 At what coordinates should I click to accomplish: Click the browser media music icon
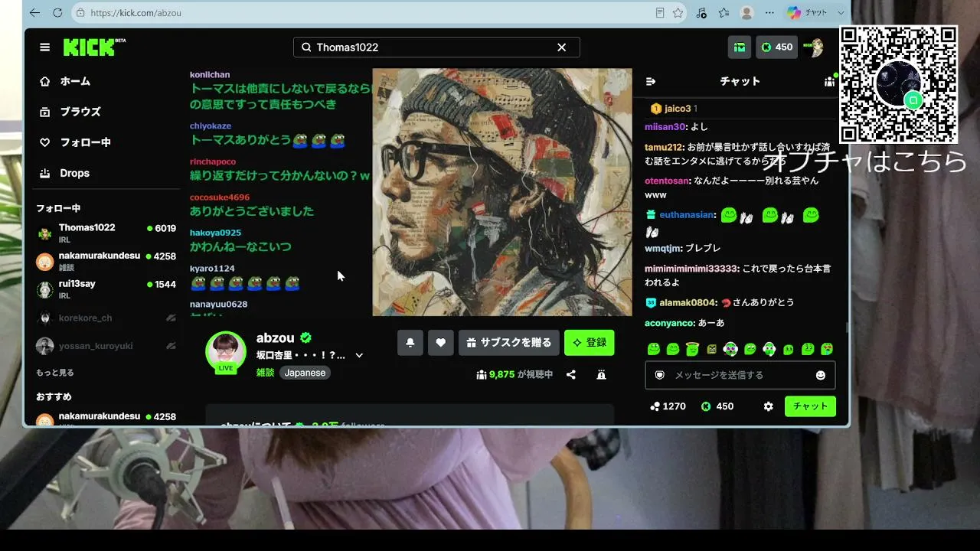click(x=701, y=13)
